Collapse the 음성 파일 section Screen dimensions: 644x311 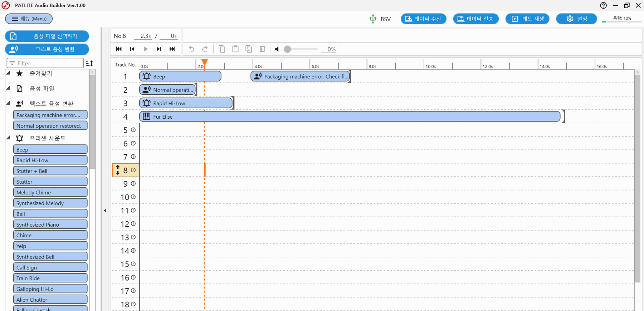[8, 88]
